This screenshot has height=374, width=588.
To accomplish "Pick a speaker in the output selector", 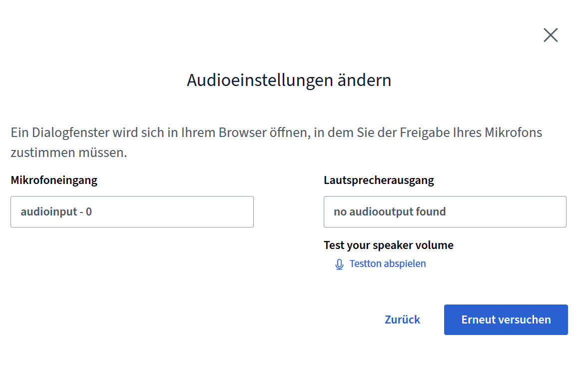I will coord(445,212).
